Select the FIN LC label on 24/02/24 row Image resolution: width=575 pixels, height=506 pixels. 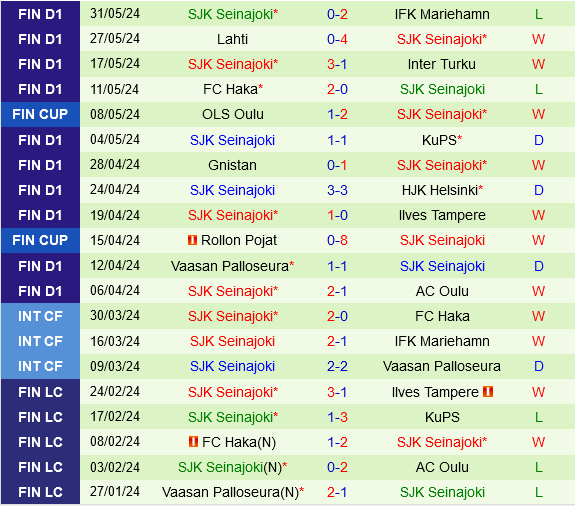[x=40, y=392]
